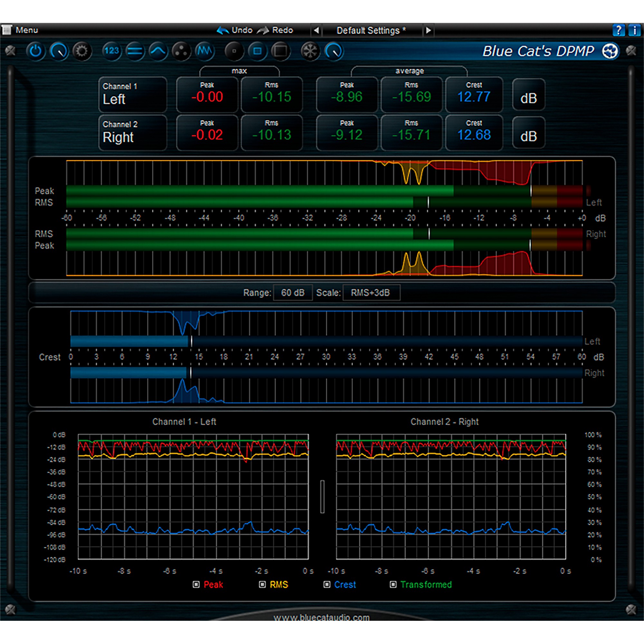Click the horizontal bar meters view icon
The height and width of the screenshot is (644, 644).
coord(135,51)
